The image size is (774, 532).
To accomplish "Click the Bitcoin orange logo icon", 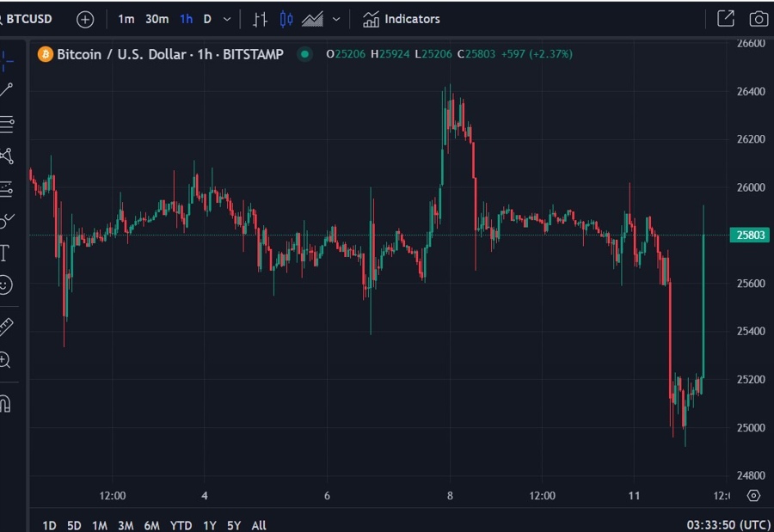I will [46, 54].
